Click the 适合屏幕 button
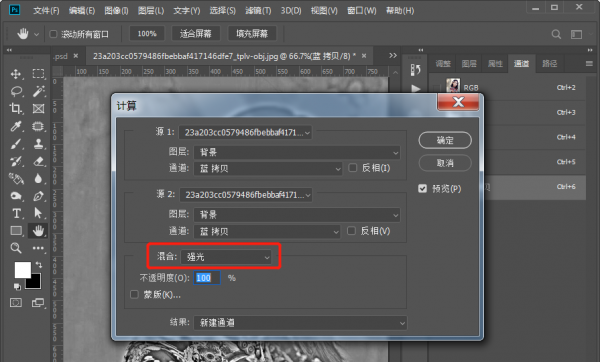 pos(196,34)
